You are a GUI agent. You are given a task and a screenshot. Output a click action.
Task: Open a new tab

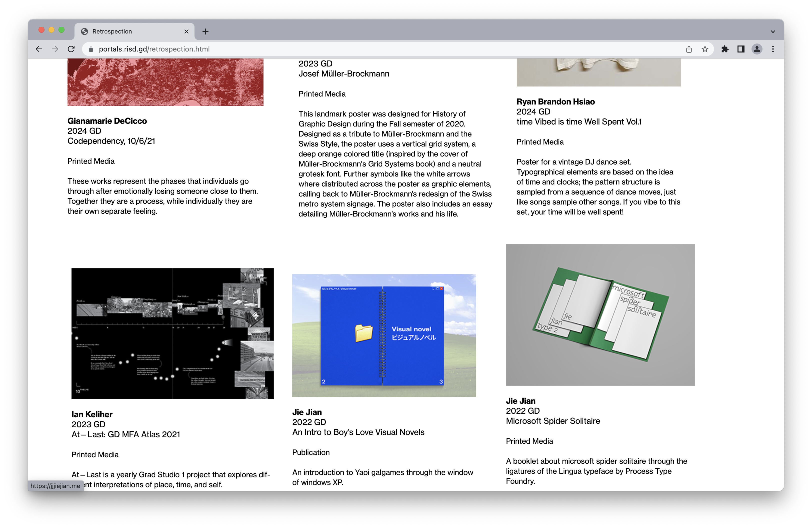205,31
